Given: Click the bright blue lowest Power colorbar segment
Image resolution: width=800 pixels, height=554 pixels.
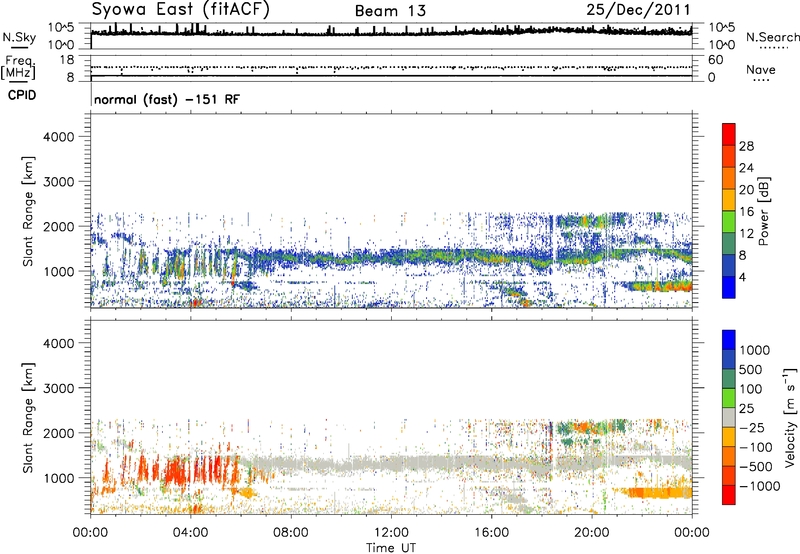Looking at the screenshot, I should pos(729,287).
